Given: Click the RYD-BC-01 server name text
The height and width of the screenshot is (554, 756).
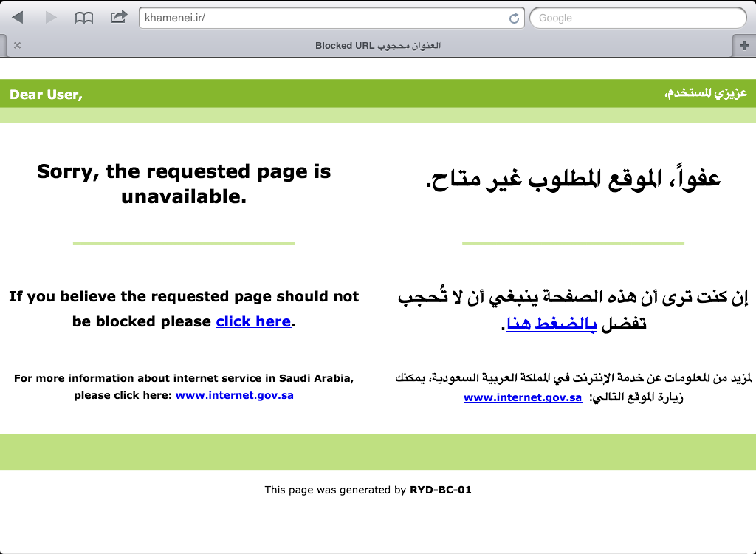Looking at the screenshot, I should [x=440, y=490].
